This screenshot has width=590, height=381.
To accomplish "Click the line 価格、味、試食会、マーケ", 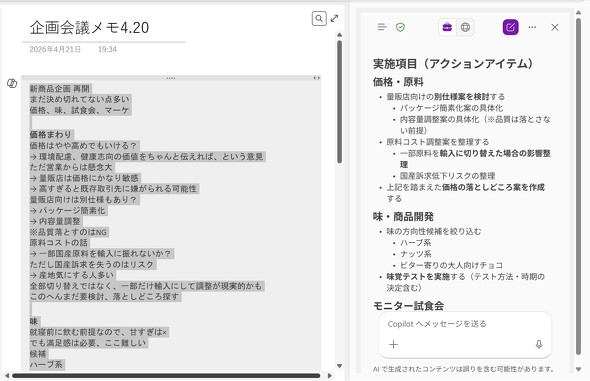I will (79, 110).
